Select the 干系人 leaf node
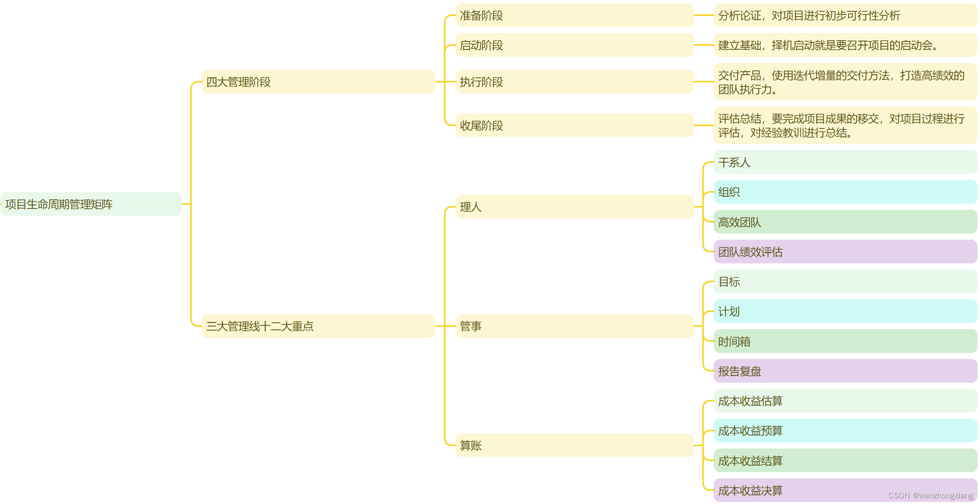This screenshot has height=504, width=980. (845, 162)
